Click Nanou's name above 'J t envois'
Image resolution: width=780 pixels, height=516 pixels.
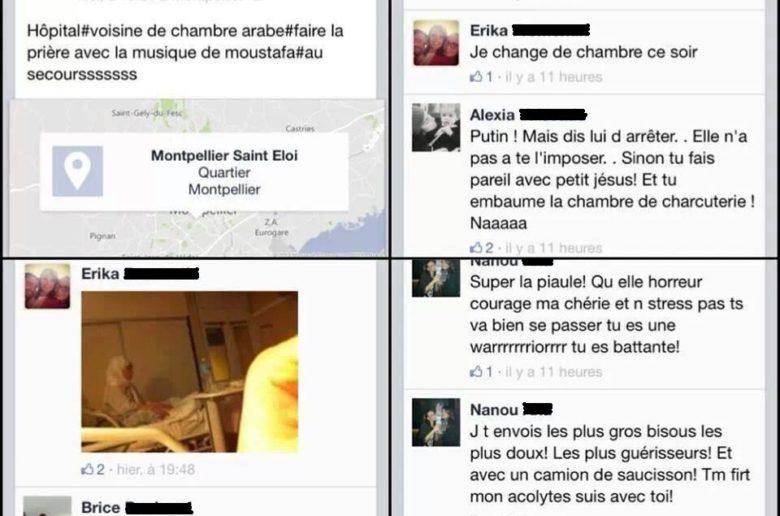494,410
